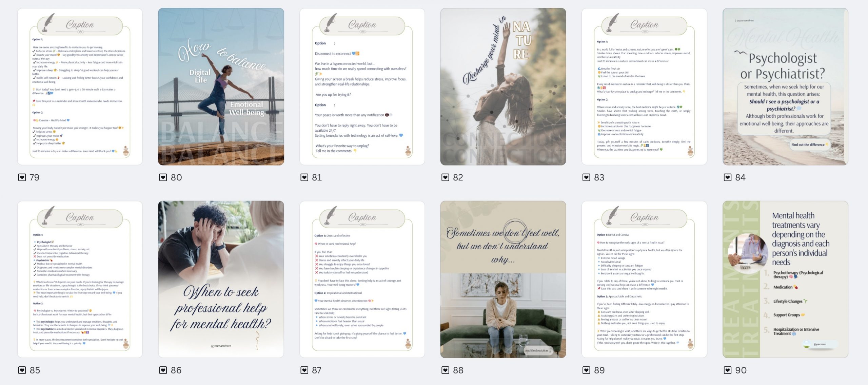
Task: Click the heart icon next to 84
Action: 728,177
